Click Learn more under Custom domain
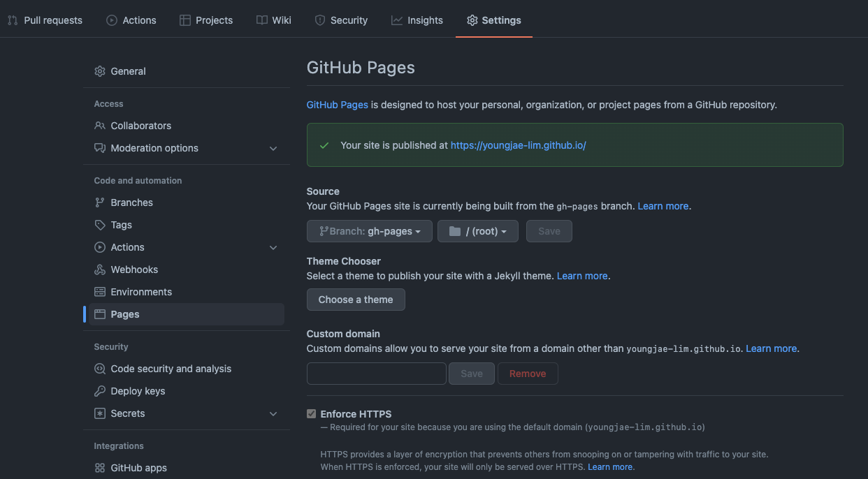The image size is (868, 479). click(772, 348)
